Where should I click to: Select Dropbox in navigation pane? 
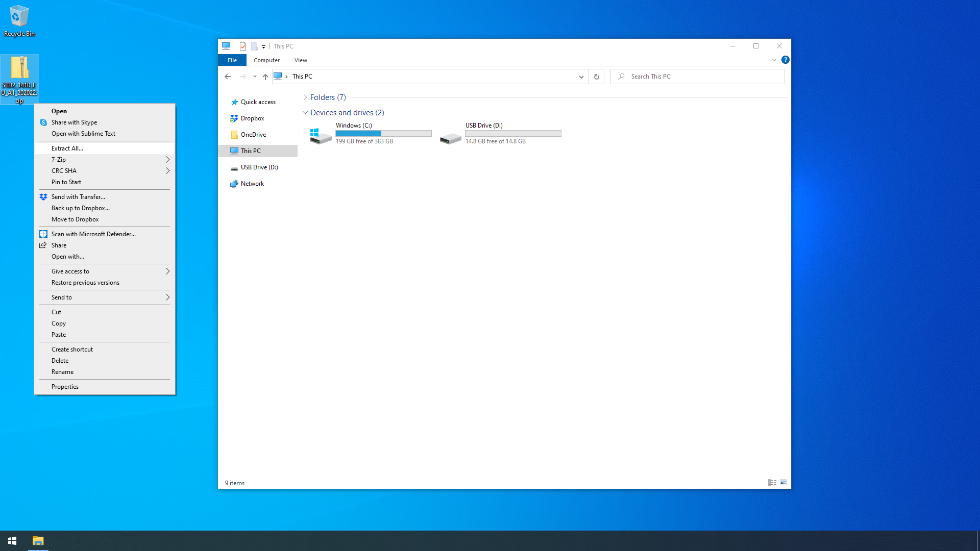tap(252, 118)
